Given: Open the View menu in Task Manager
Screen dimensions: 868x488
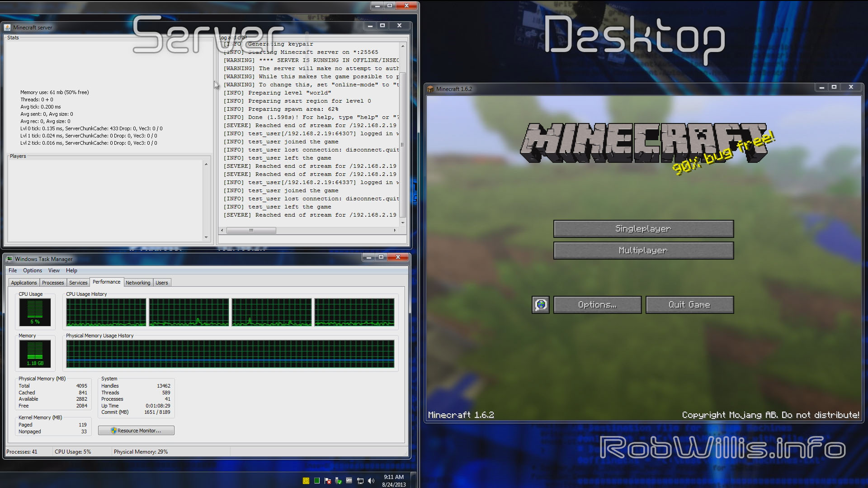Looking at the screenshot, I should click(x=54, y=270).
